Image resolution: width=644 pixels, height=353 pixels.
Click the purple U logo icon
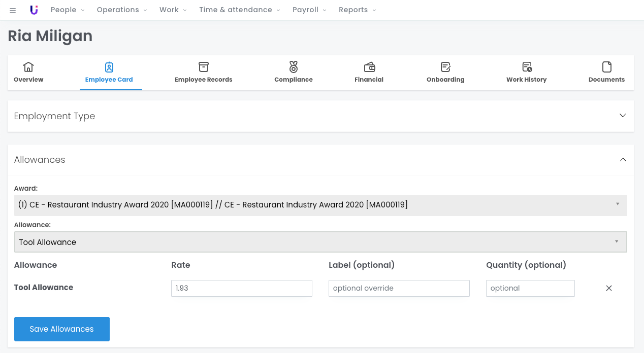coord(34,10)
